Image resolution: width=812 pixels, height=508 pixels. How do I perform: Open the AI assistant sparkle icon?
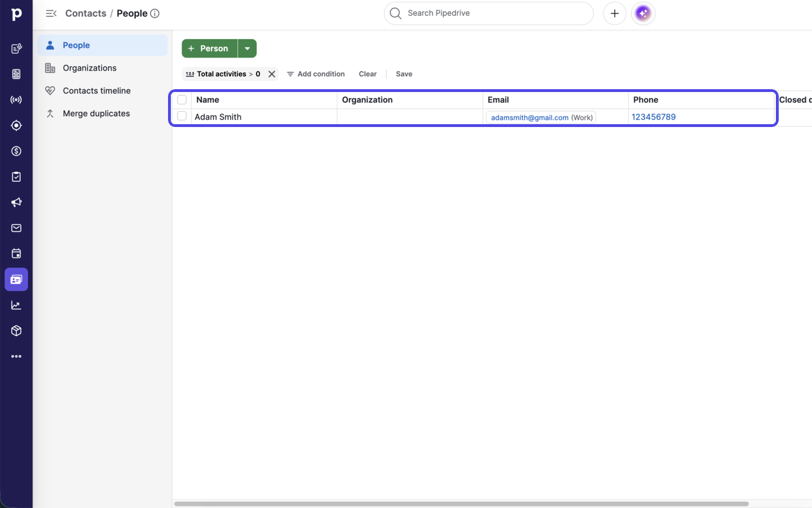tap(643, 14)
